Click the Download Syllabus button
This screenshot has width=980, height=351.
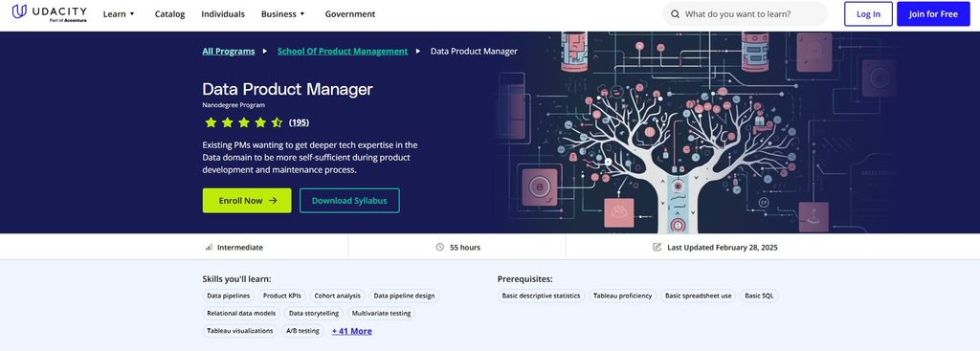click(349, 201)
